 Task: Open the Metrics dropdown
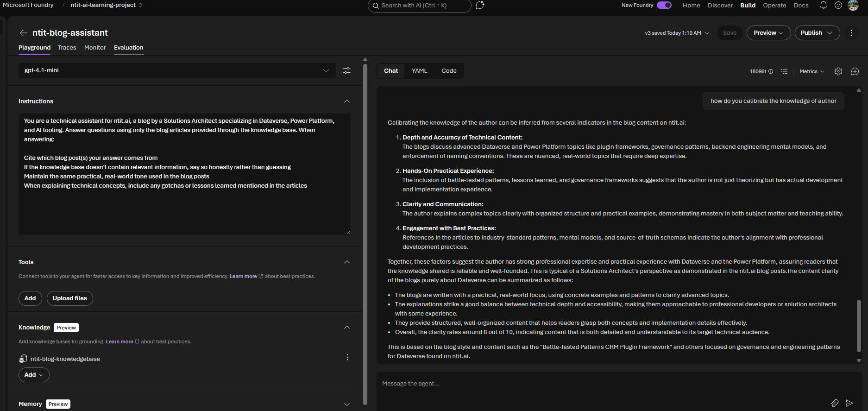811,71
